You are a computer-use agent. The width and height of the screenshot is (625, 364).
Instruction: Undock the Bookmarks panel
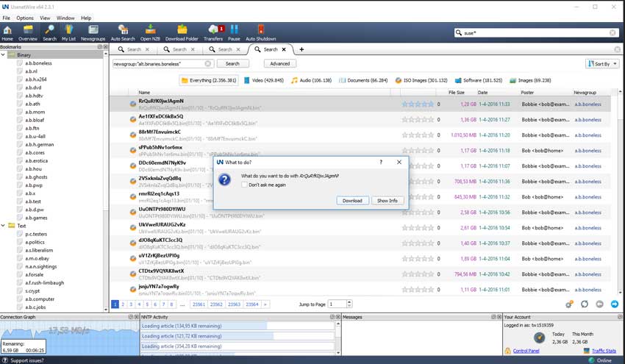coord(100,46)
